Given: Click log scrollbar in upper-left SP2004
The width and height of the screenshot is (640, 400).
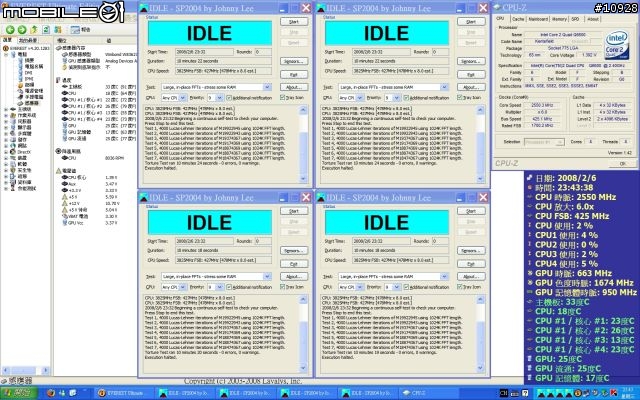Looking at the screenshot, I should pos(303,144).
